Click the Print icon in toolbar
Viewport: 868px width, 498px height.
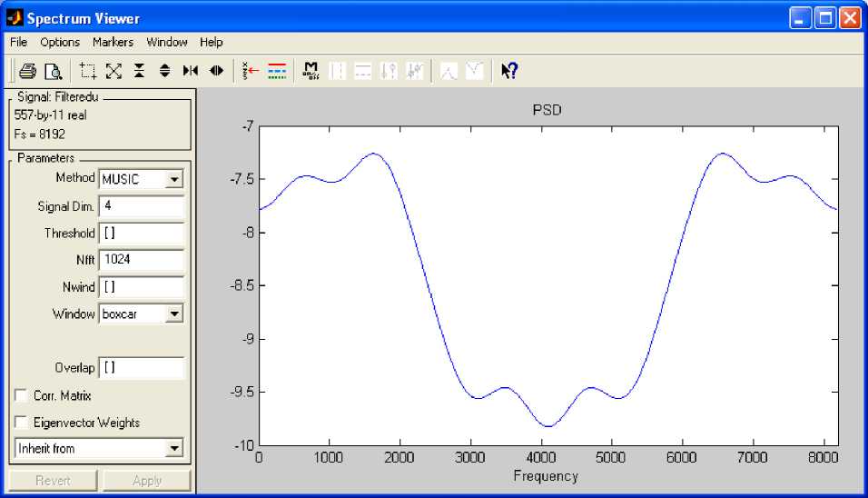point(28,71)
